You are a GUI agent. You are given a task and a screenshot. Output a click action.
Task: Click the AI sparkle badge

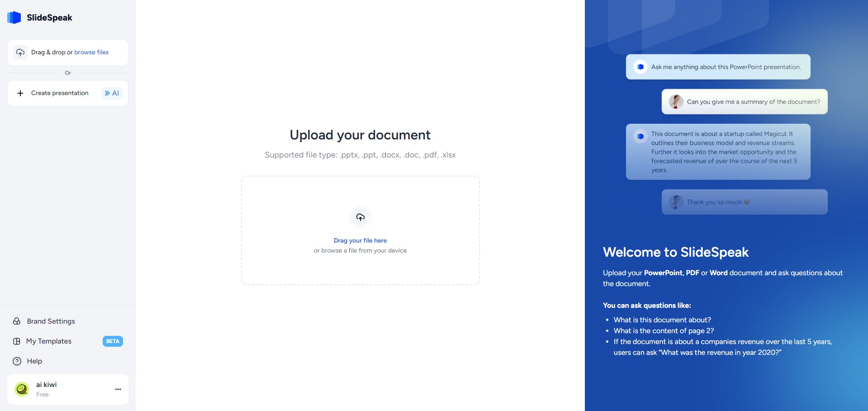(112, 93)
